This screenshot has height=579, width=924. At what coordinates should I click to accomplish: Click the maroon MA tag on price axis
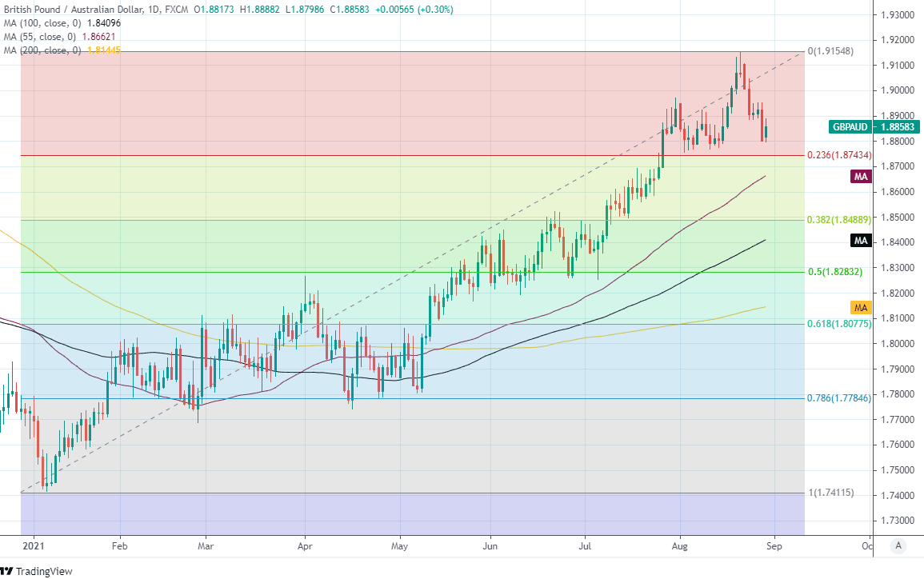pyautogui.click(x=861, y=177)
